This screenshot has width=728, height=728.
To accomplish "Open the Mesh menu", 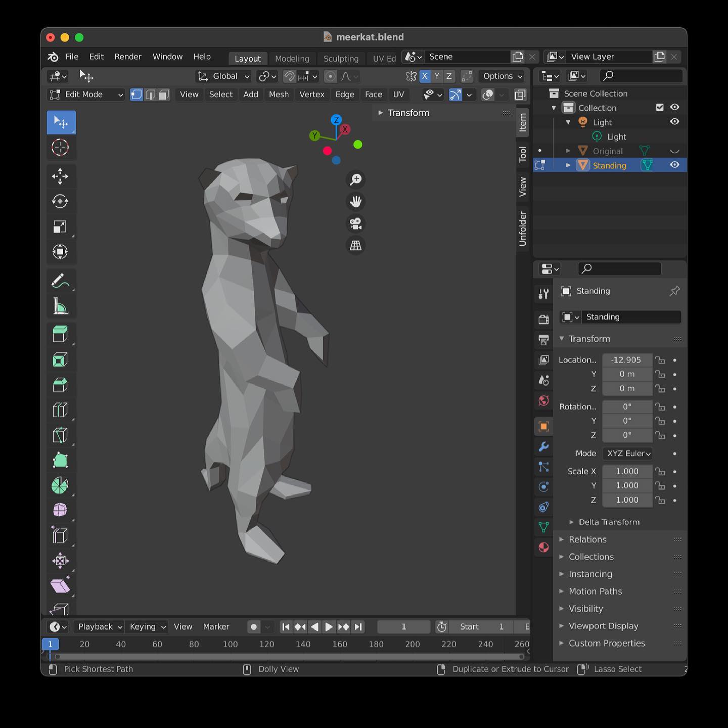I will (279, 95).
